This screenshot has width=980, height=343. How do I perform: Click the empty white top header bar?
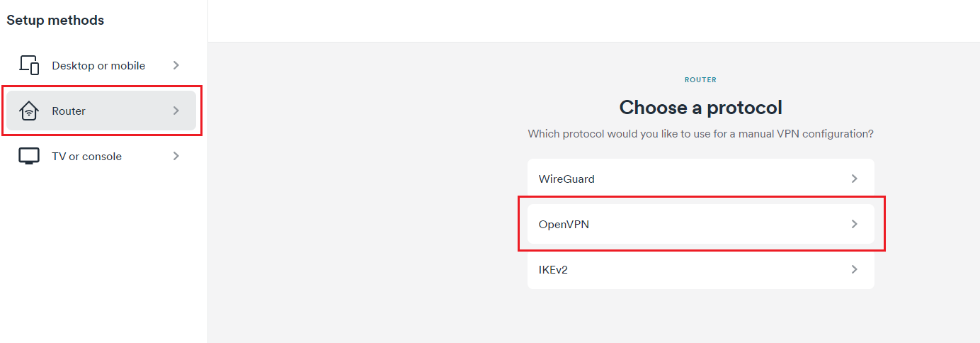point(593,21)
